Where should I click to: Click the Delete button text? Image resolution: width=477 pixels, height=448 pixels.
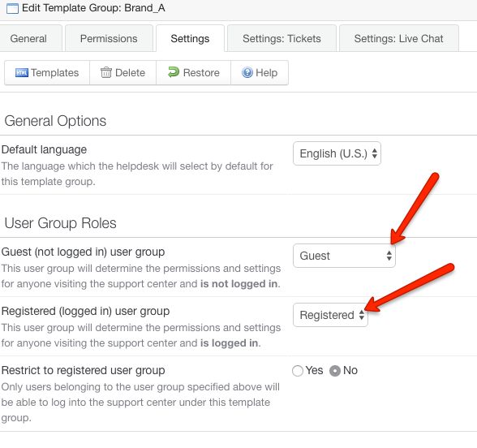[130, 73]
